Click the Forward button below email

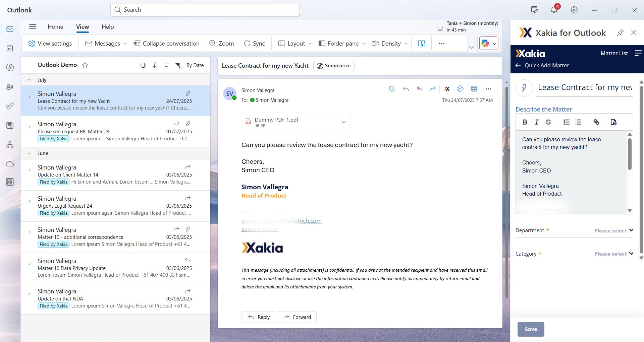pos(297,317)
